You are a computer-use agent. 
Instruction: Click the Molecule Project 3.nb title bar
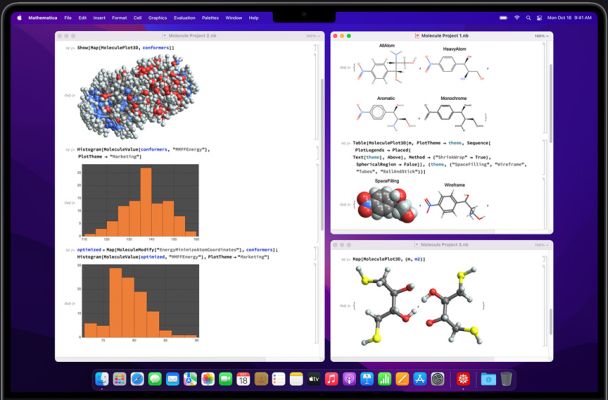441,244
